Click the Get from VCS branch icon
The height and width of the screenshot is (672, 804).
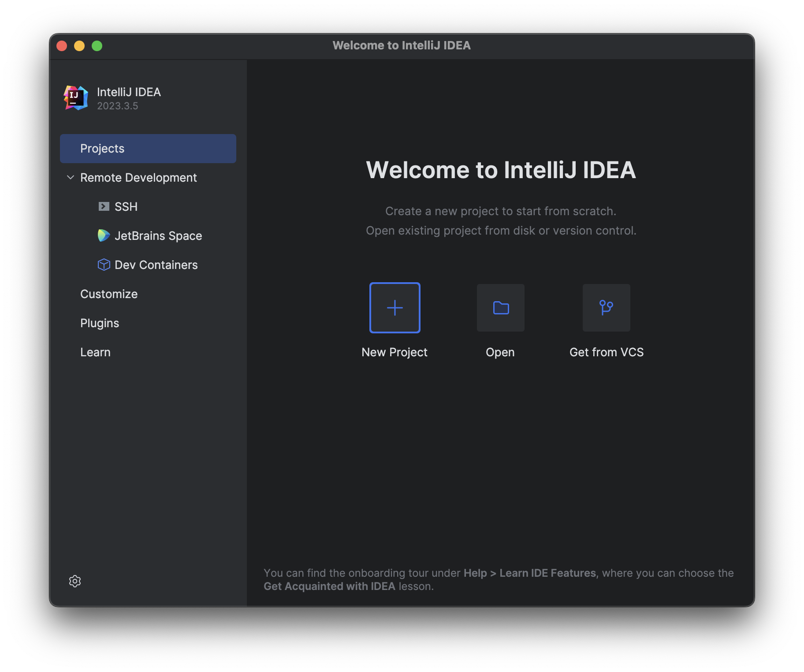pyautogui.click(x=607, y=308)
